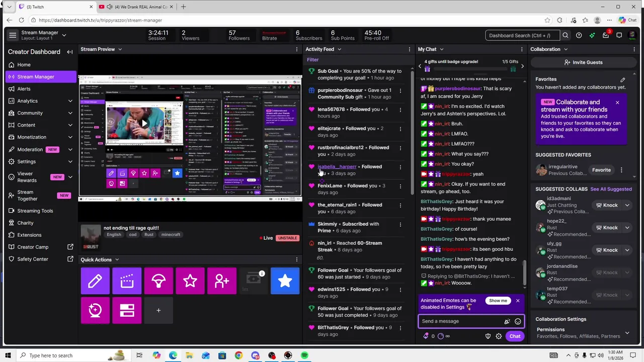Open the notifications inbox with 3 badge
The image size is (644, 362).
tap(606, 35)
